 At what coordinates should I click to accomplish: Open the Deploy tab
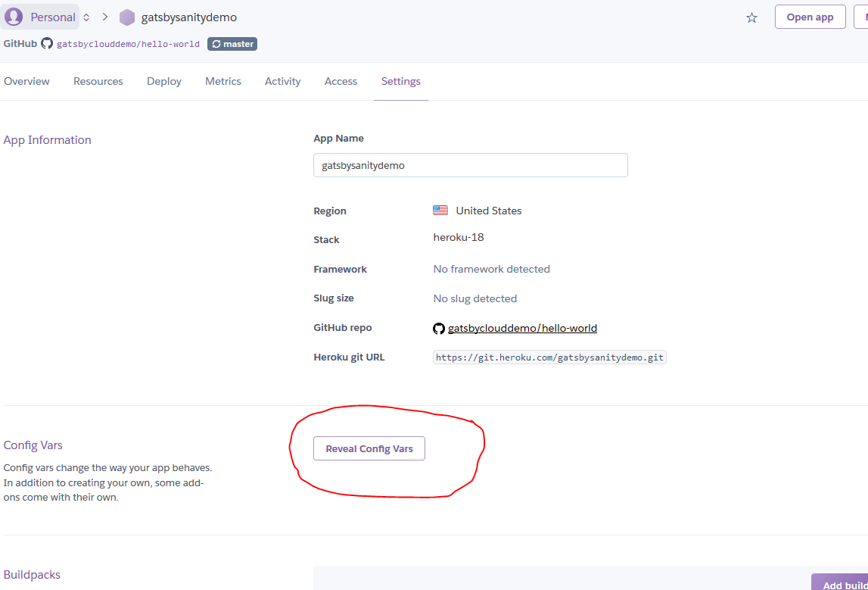[x=164, y=81]
